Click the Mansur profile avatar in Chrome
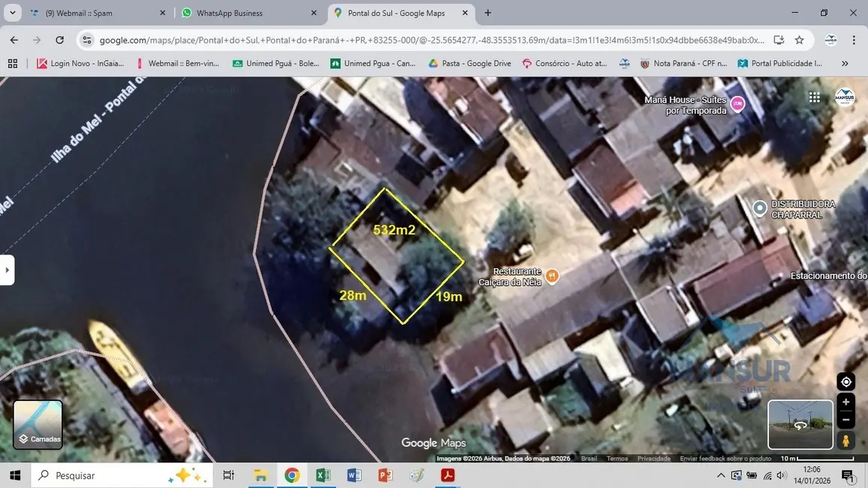Viewport: 868px width, 488px height. pyautogui.click(x=830, y=39)
